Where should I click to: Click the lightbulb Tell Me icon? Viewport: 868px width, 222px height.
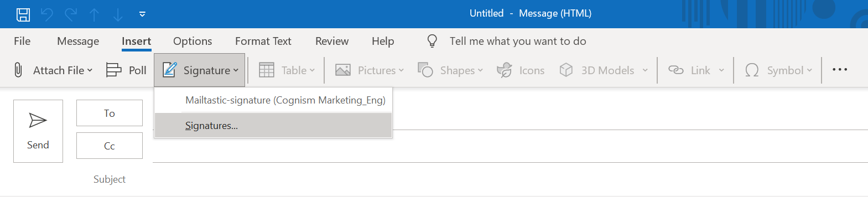[x=432, y=41]
